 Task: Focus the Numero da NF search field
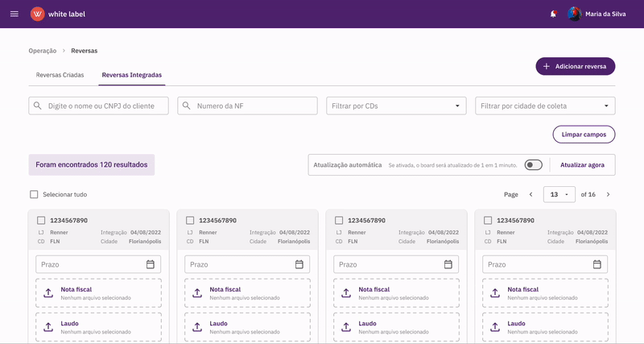tap(247, 106)
